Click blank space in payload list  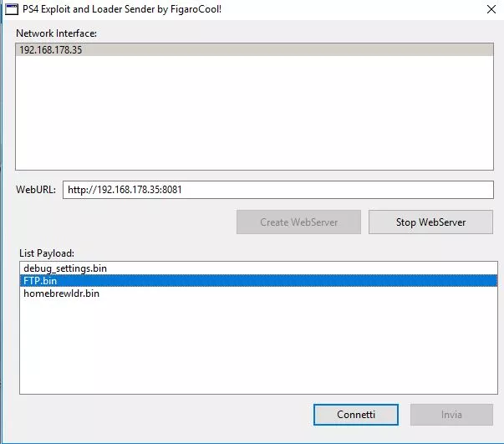coord(251,351)
